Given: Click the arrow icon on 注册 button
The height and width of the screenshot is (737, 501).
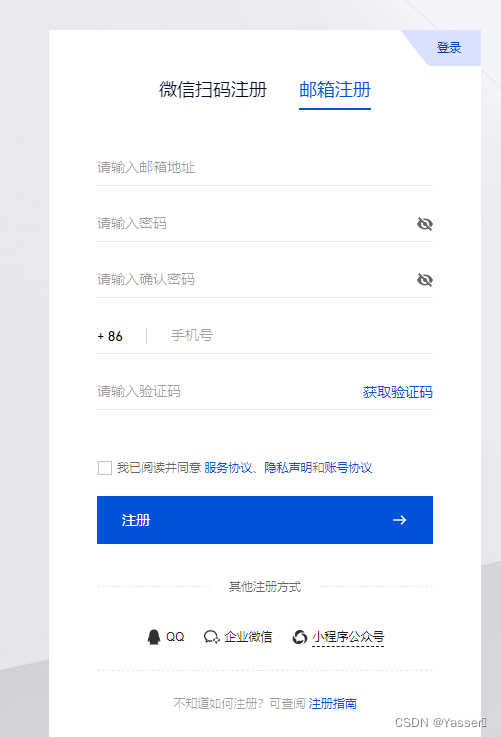Looking at the screenshot, I should pos(399,520).
